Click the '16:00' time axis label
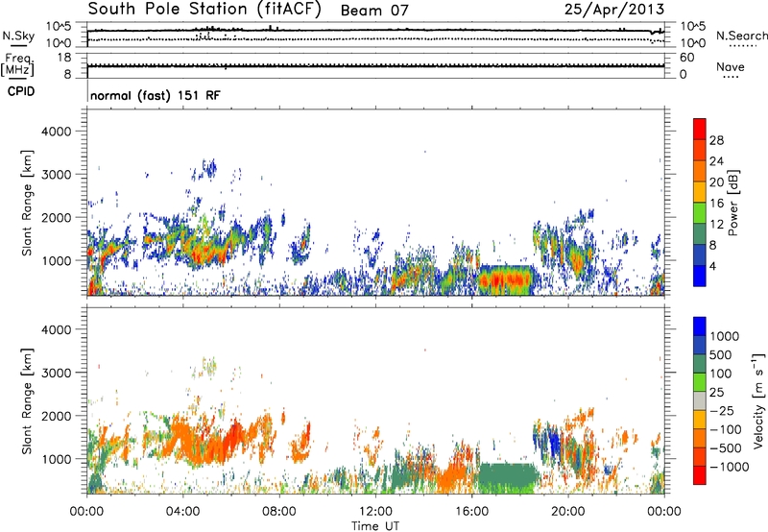This screenshot has width=768, height=532. [x=471, y=512]
